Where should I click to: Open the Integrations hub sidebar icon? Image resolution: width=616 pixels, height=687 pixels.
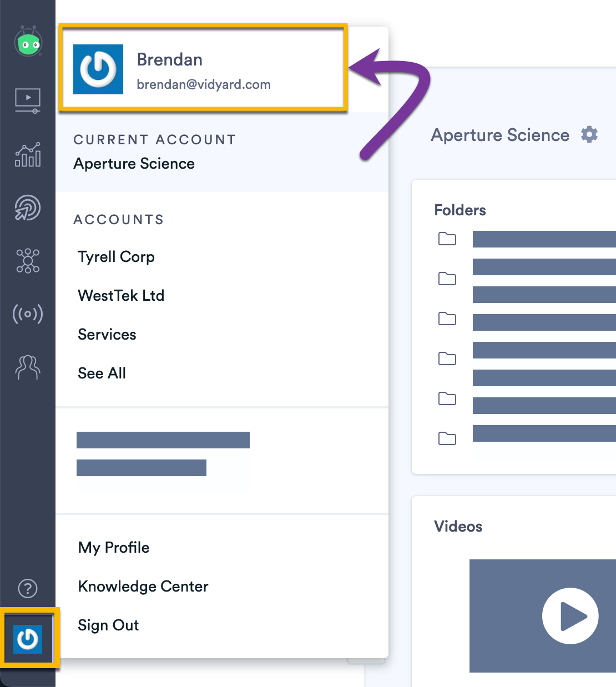(28, 261)
